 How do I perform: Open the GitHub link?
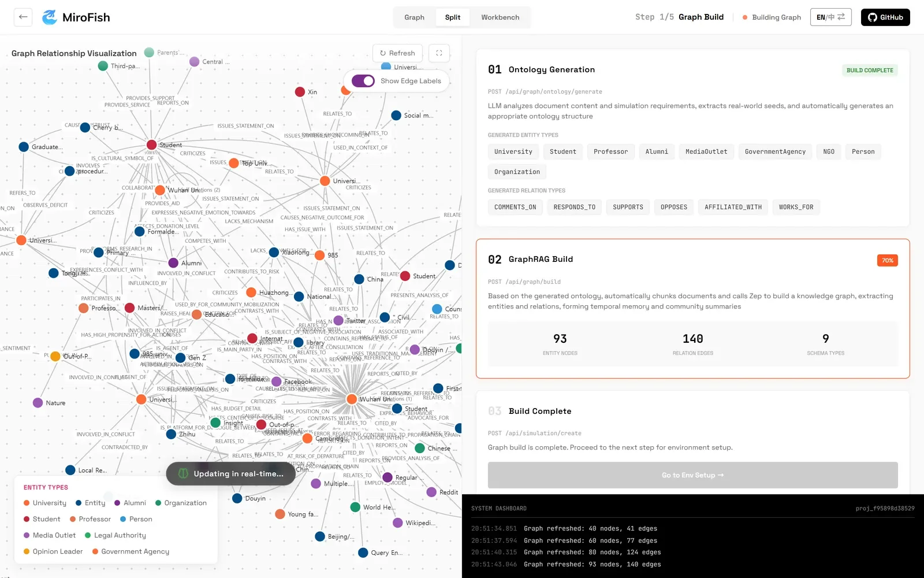(x=885, y=17)
